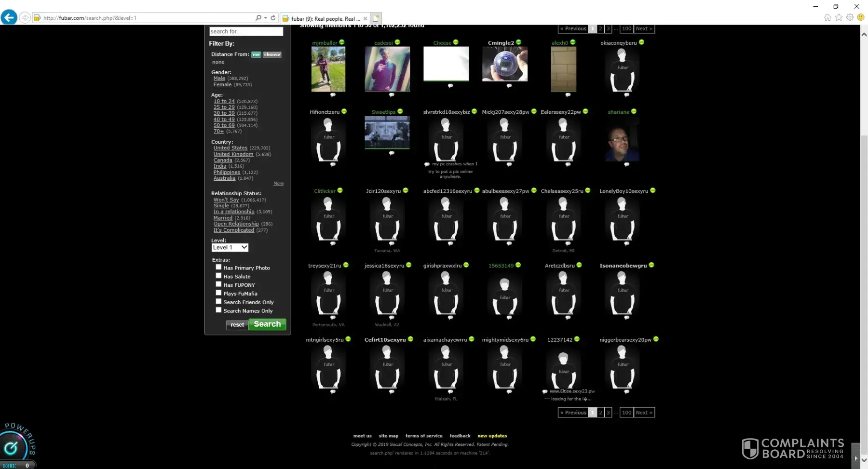Click the smiley feedback icon
Viewport: 868px width, 469px height.
point(860,17)
